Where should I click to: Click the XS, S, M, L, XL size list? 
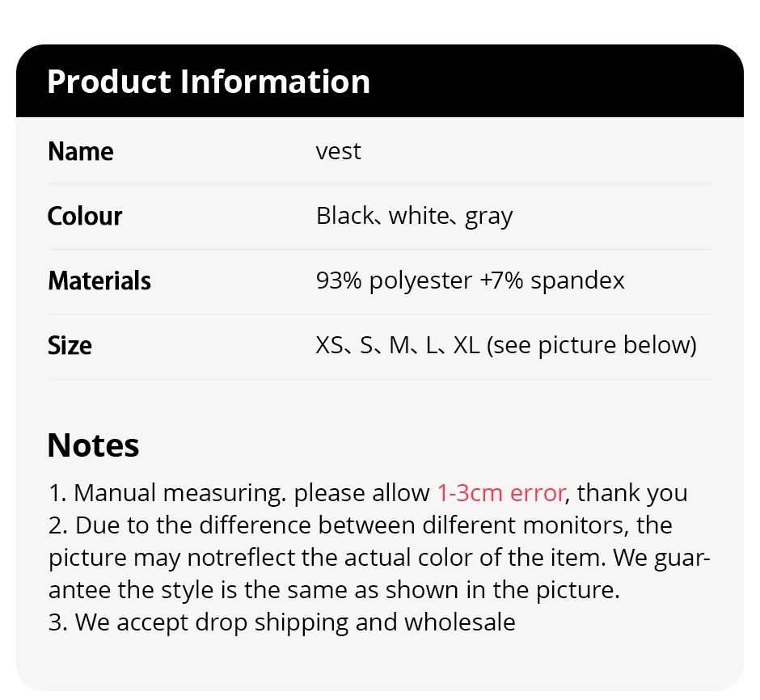tap(398, 346)
